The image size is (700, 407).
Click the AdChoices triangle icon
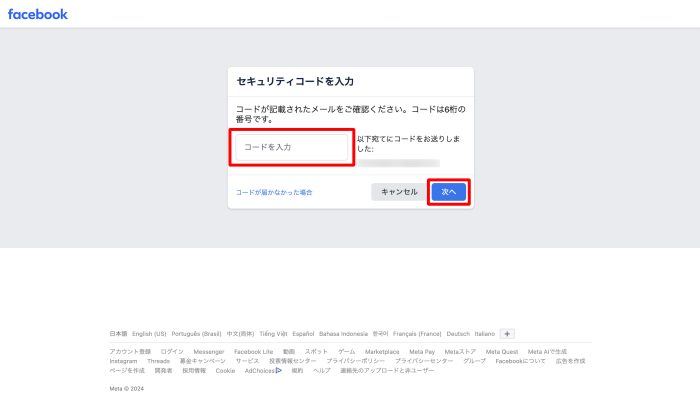coord(279,370)
